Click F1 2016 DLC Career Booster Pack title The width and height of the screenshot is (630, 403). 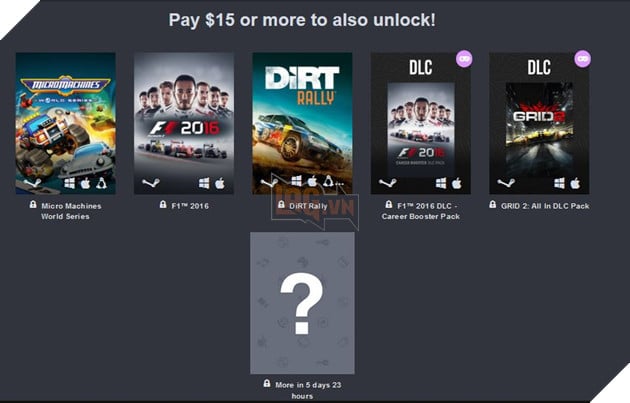421,211
